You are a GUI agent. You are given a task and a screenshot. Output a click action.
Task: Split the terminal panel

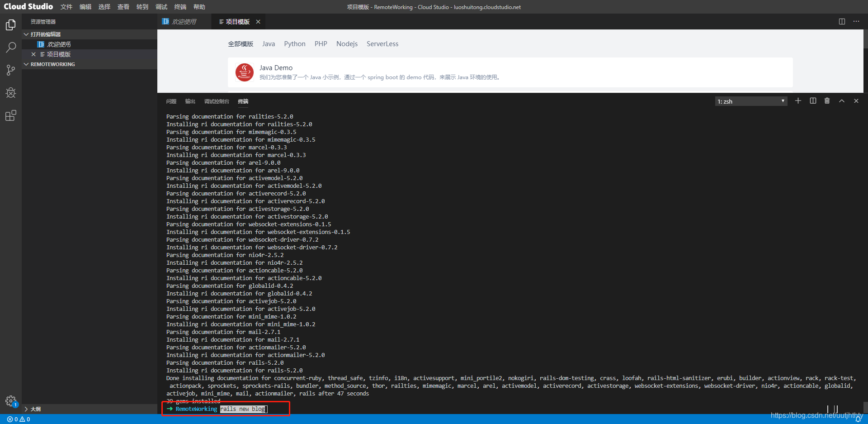813,101
